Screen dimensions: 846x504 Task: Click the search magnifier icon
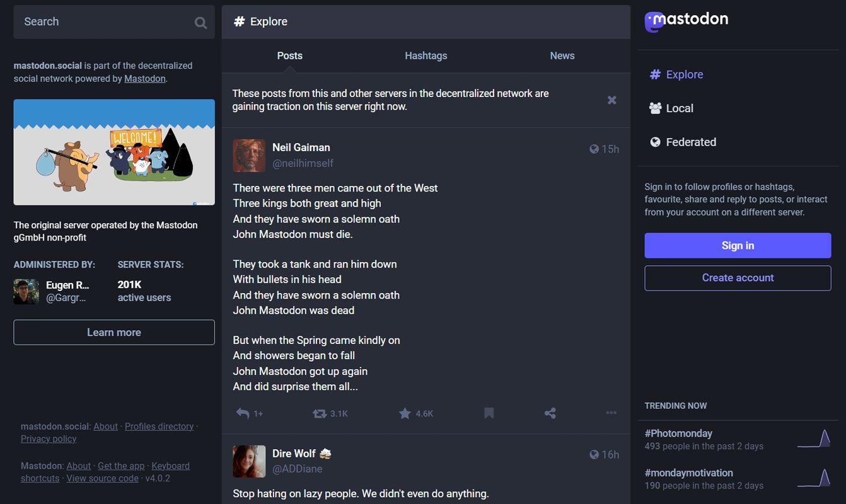(x=200, y=23)
